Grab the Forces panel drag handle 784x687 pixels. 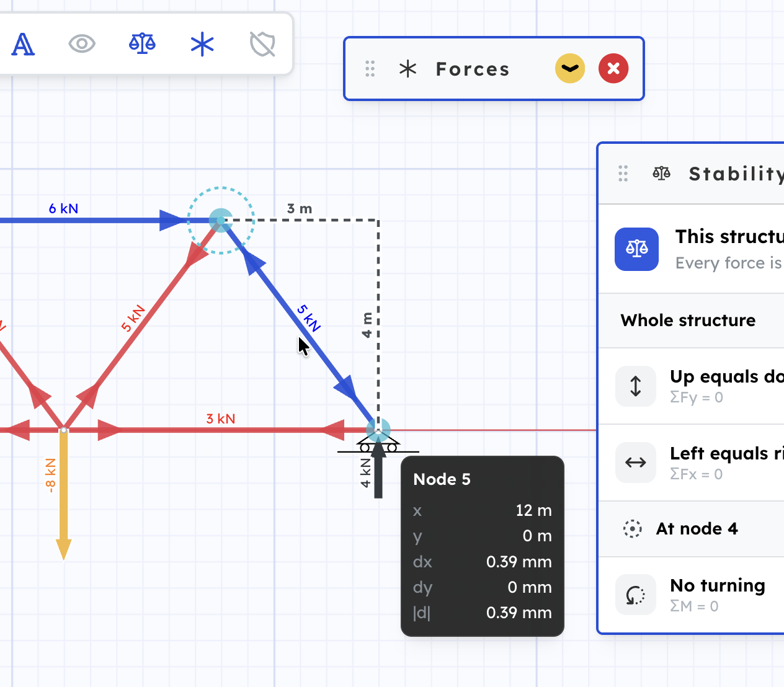click(x=370, y=69)
